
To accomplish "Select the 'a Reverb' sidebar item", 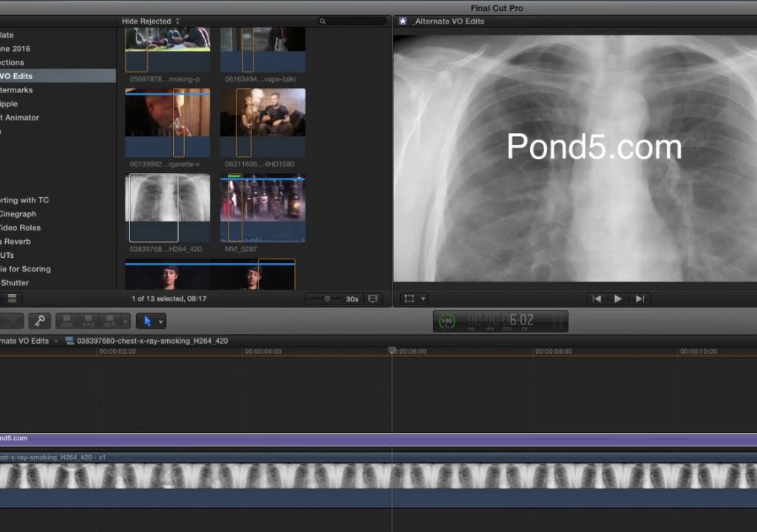I will pos(16,242).
